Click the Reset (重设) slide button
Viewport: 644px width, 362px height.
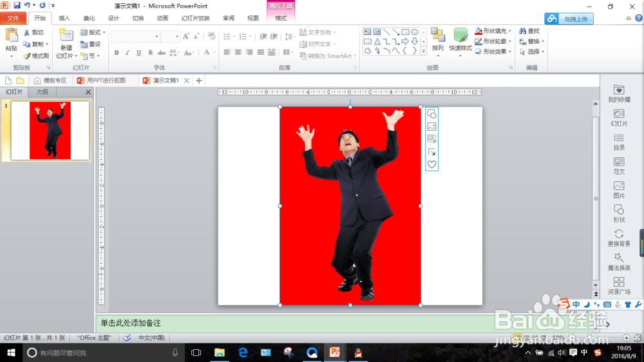pos(91,44)
